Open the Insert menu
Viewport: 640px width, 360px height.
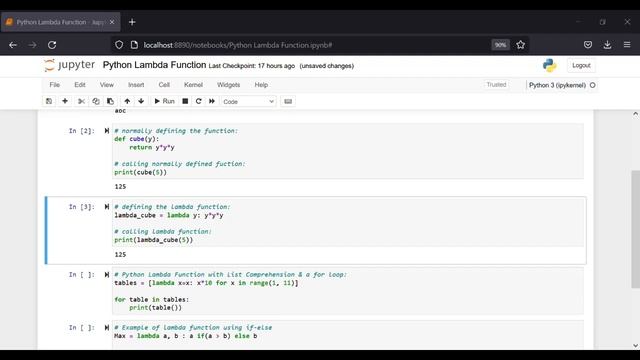(136, 85)
